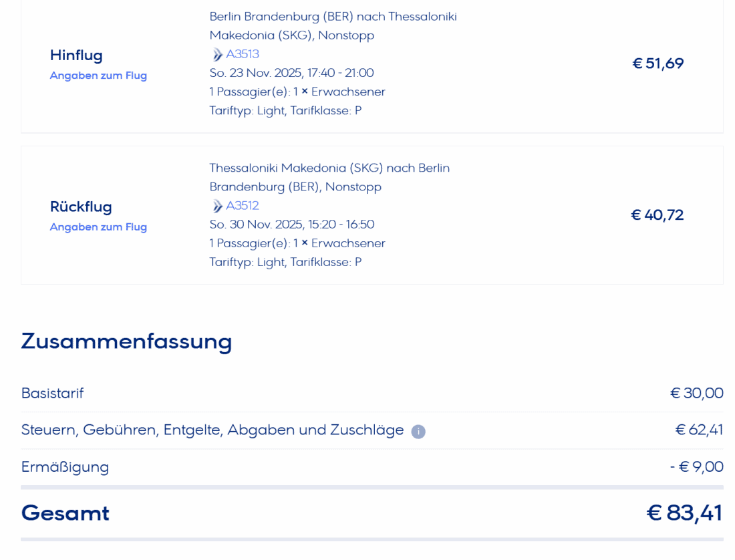Select the Hinflug heading
735x560 pixels.
pyautogui.click(x=76, y=55)
